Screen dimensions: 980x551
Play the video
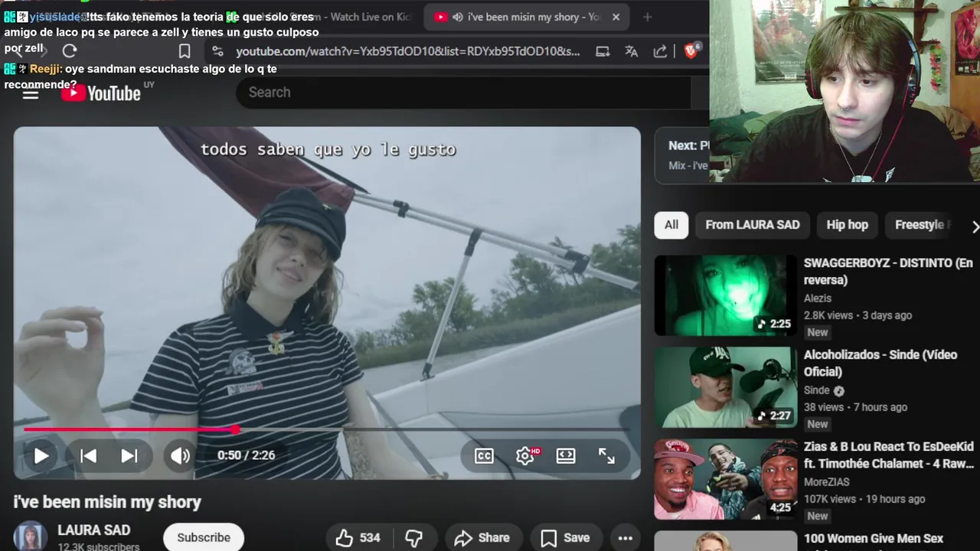(41, 456)
